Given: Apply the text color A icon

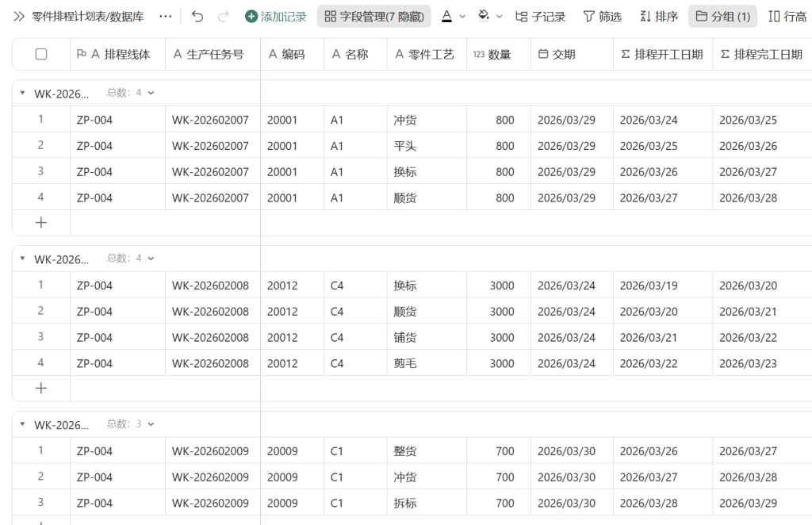Looking at the screenshot, I should pyautogui.click(x=446, y=17).
